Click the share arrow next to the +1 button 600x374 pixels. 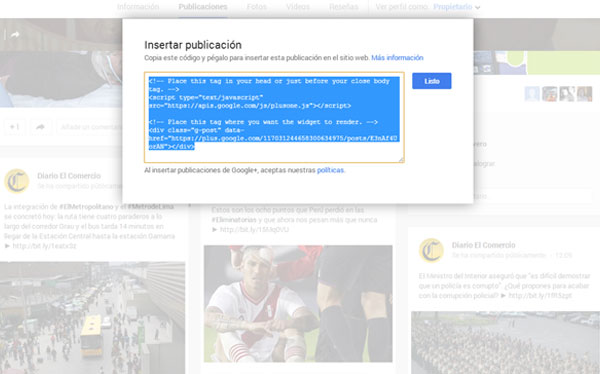click(x=40, y=127)
